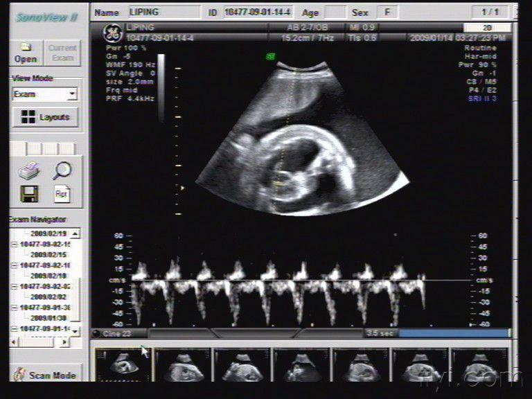Viewport: 532px width, 399px height.
Task: Select the second scan thumbnail
Action: click(x=183, y=365)
